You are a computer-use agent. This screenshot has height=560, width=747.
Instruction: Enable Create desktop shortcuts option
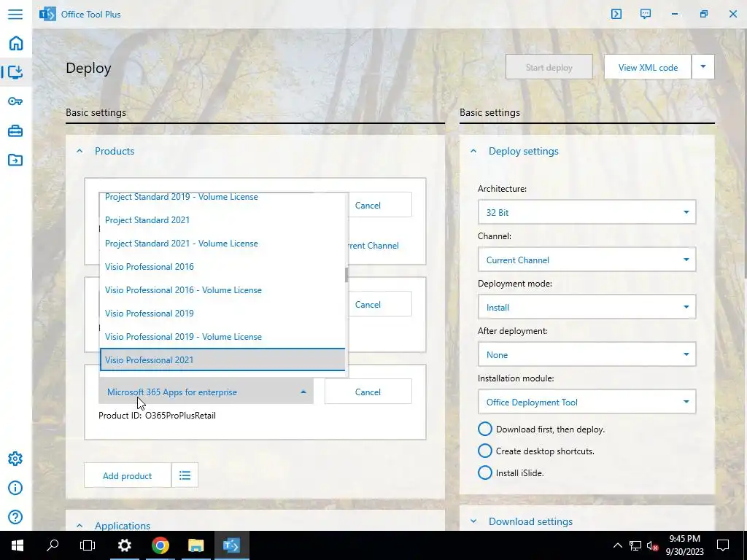point(485,451)
